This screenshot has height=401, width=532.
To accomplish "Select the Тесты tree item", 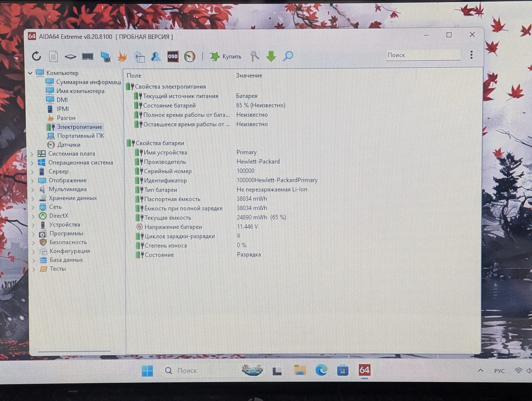I will (53, 269).
